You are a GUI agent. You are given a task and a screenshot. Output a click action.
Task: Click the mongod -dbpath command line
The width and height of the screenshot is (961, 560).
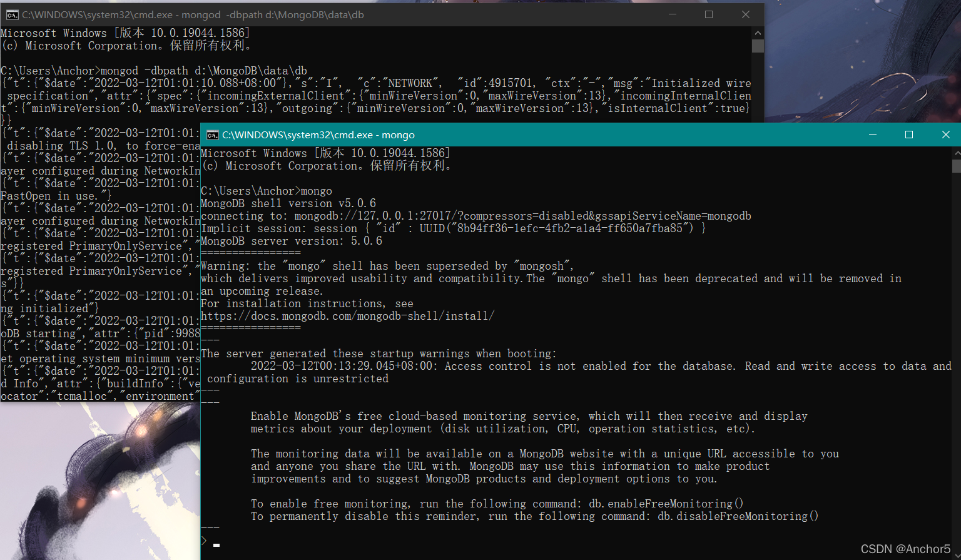tap(154, 71)
